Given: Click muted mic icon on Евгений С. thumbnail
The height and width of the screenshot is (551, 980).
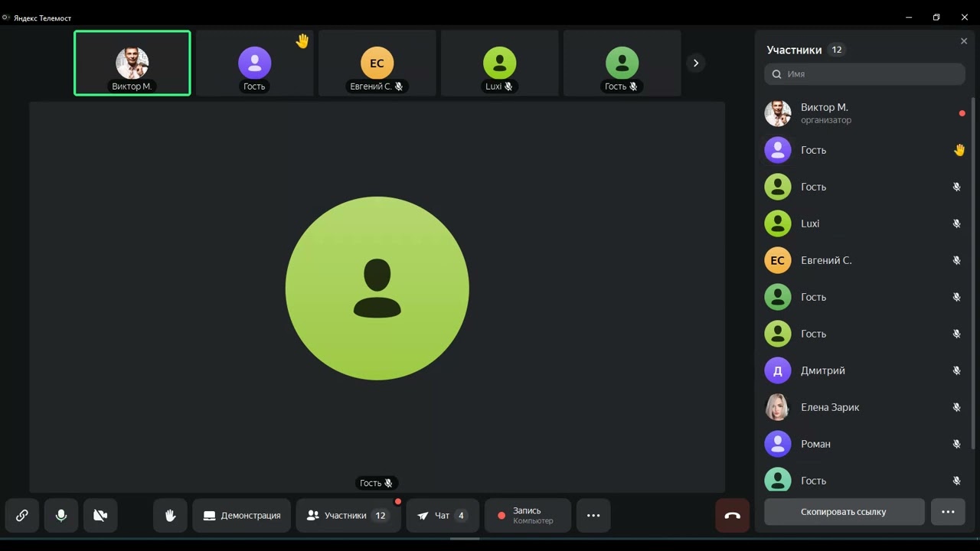Looking at the screenshot, I should tap(398, 86).
